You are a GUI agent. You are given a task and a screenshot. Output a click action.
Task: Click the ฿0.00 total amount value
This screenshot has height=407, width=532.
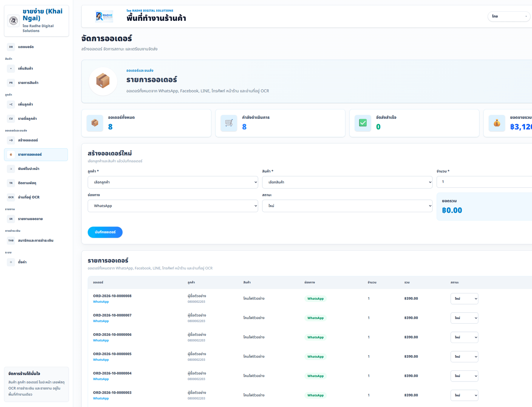pos(452,210)
